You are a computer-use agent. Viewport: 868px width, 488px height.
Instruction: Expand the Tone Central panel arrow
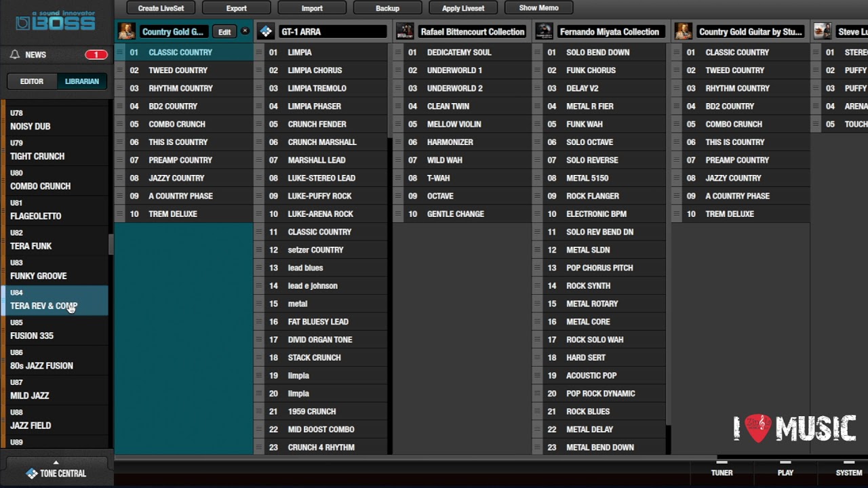pyautogui.click(x=56, y=462)
